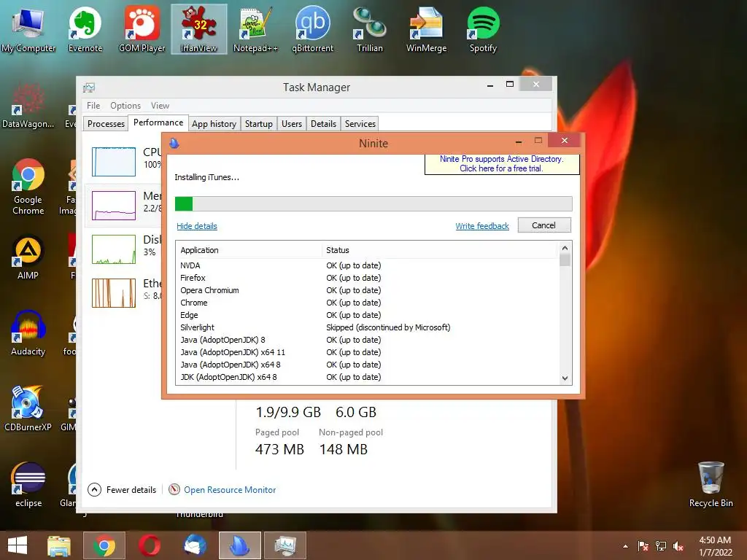Click the Ninite Pro free trial banner

tap(502, 164)
